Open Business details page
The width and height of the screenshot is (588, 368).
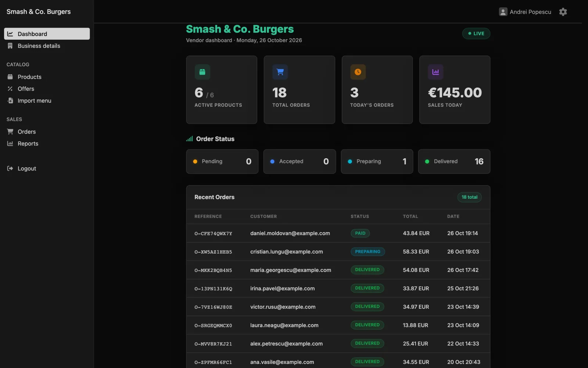[x=47, y=46]
